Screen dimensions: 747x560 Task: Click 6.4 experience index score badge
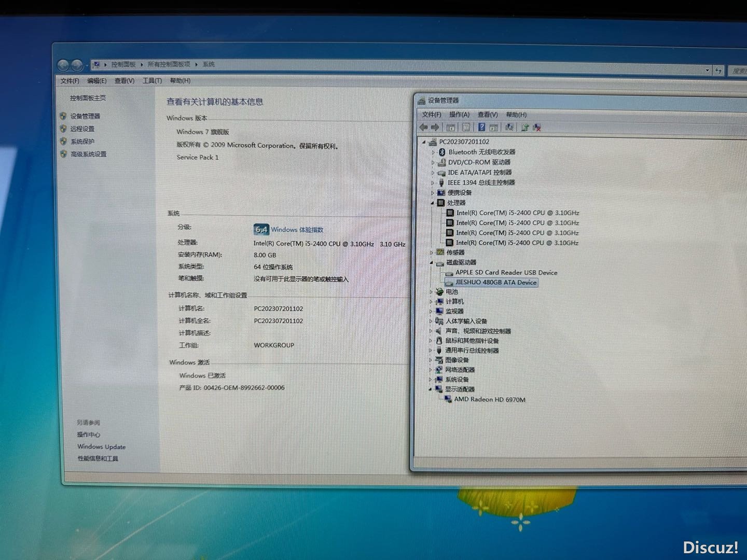click(x=261, y=229)
